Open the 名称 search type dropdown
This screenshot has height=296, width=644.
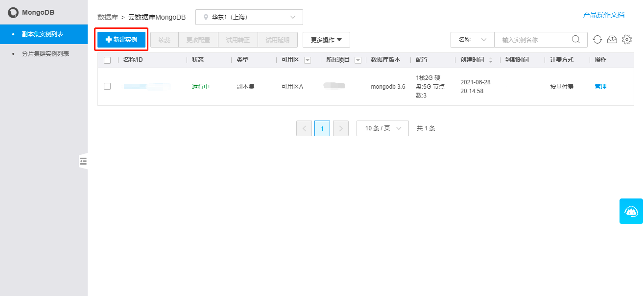tap(472, 40)
